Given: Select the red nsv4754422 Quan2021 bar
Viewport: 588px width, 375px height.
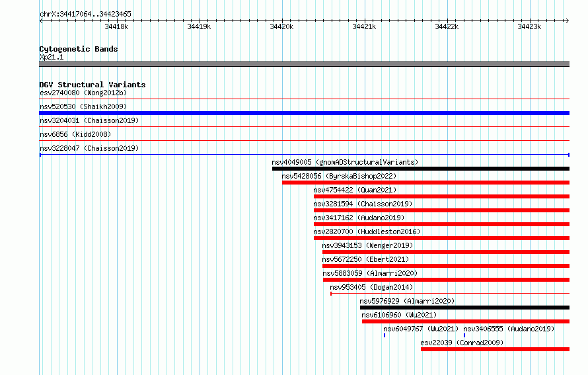Looking at the screenshot, I should point(442,196).
